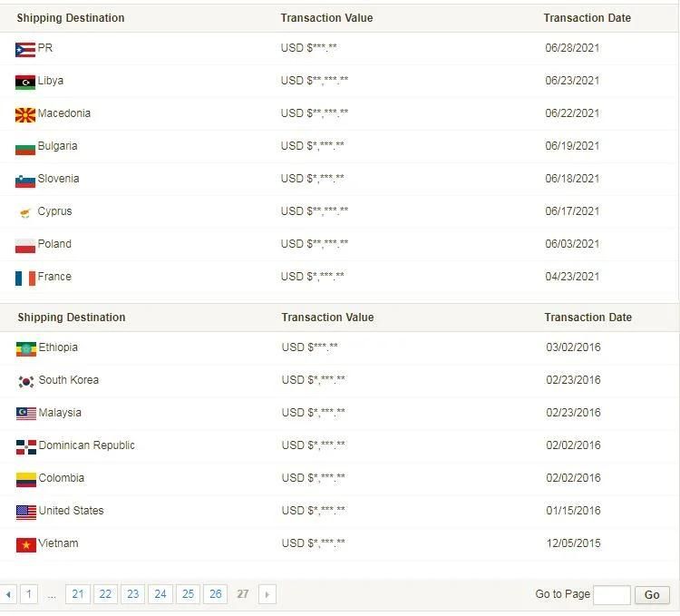Click the France flag icon
The height and width of the screenshot is (616, 680).
(x=25, y=279)
